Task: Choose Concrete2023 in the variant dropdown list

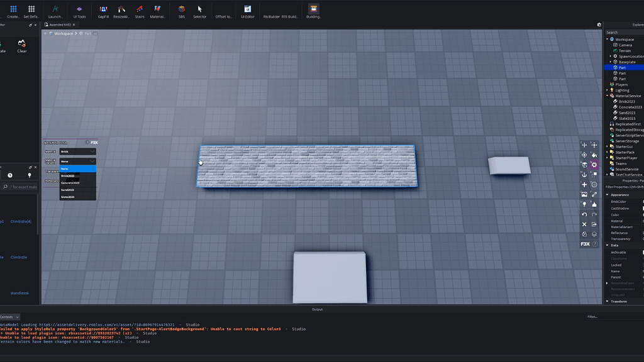Action: point(77,183)
